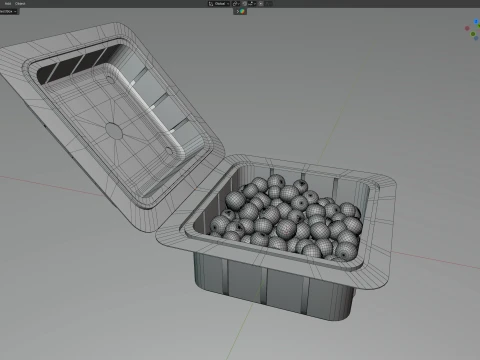The image size is (480, 360).
Task: Click the faded blue negative Z gizmo axis
Action: point(476,38)
